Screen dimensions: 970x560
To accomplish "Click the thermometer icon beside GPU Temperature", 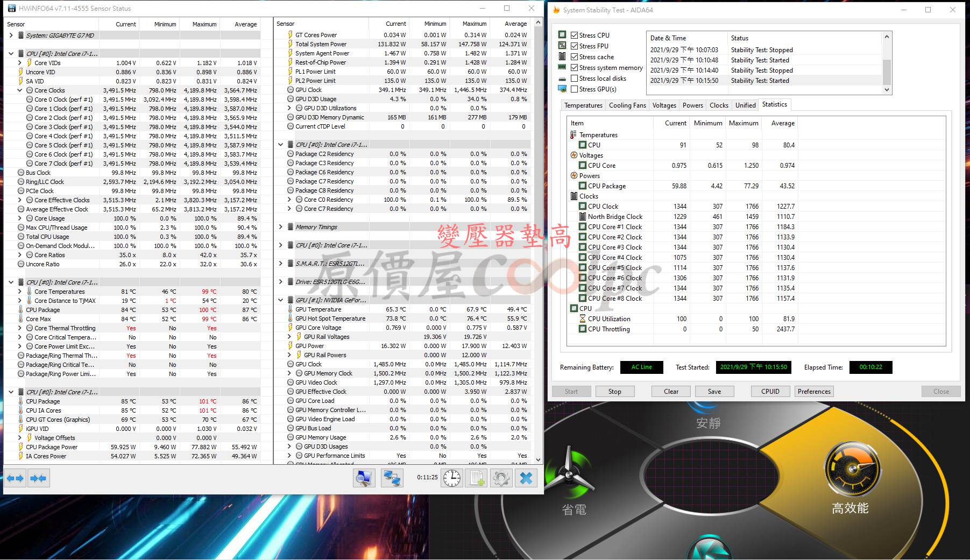I will point(291,309).
